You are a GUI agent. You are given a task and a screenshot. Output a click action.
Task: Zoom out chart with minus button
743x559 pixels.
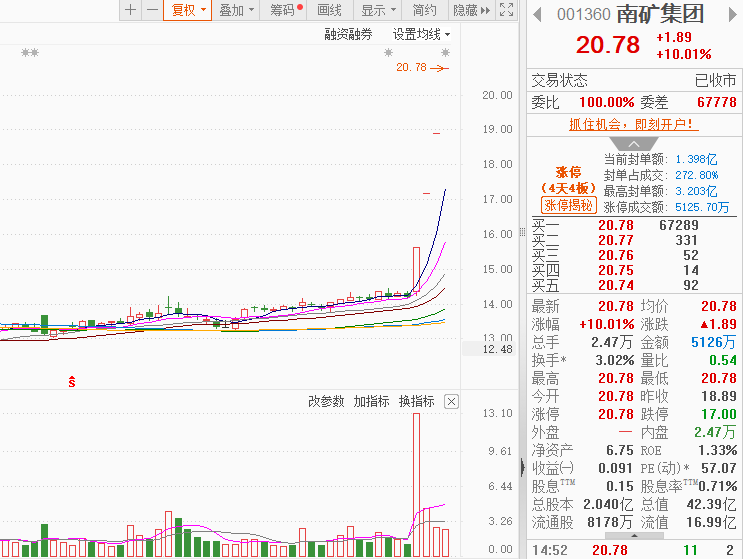152,9
